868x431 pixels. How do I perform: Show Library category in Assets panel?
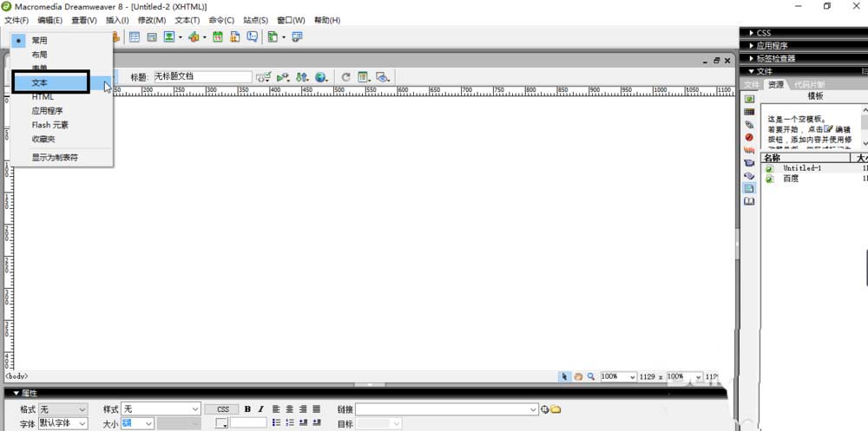point(749,201)
